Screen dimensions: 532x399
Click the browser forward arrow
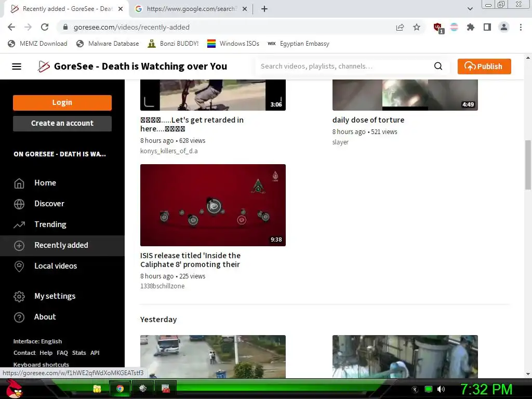[28, 27]
